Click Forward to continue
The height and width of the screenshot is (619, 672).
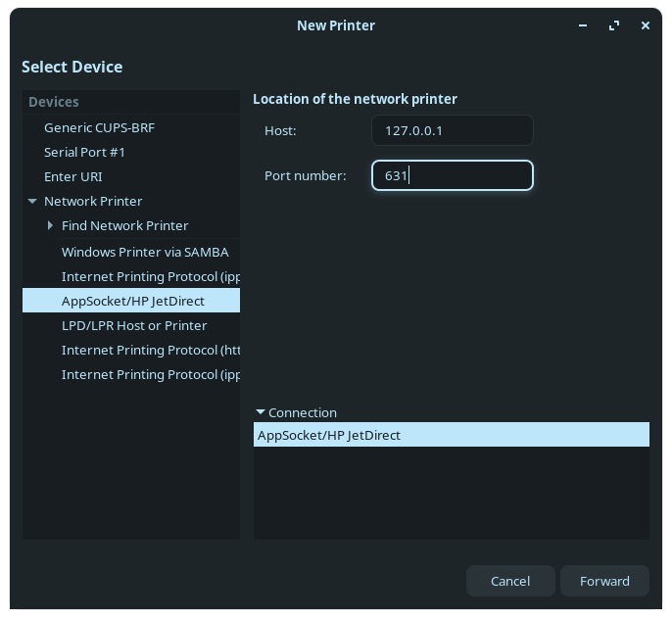pos(604,581)
